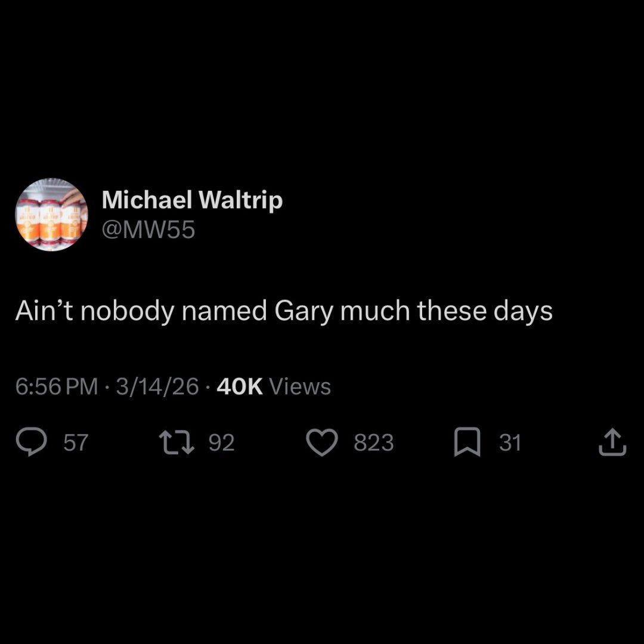
Task: Click the 92 reposts count
Action: pyautogui.click(x=222, y=442)
